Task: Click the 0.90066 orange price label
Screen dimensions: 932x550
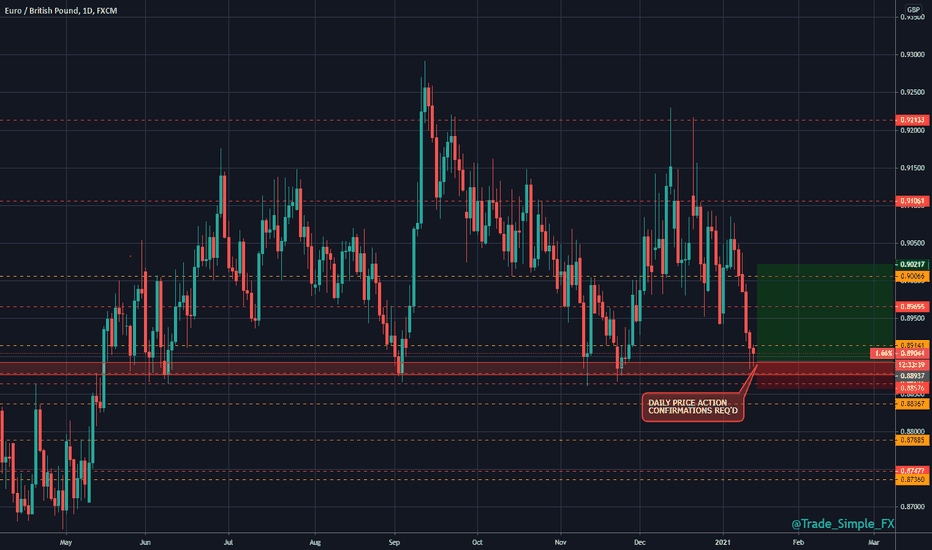Action: click(x=912, y=276)
